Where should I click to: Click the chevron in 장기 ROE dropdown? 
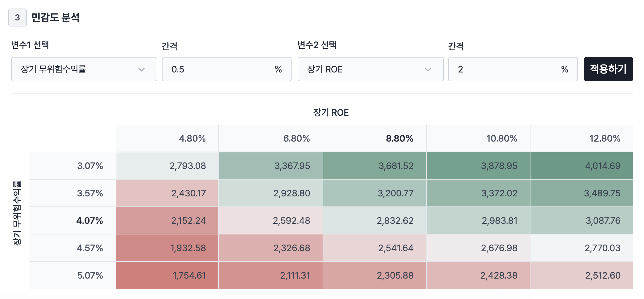coord(428,69)
